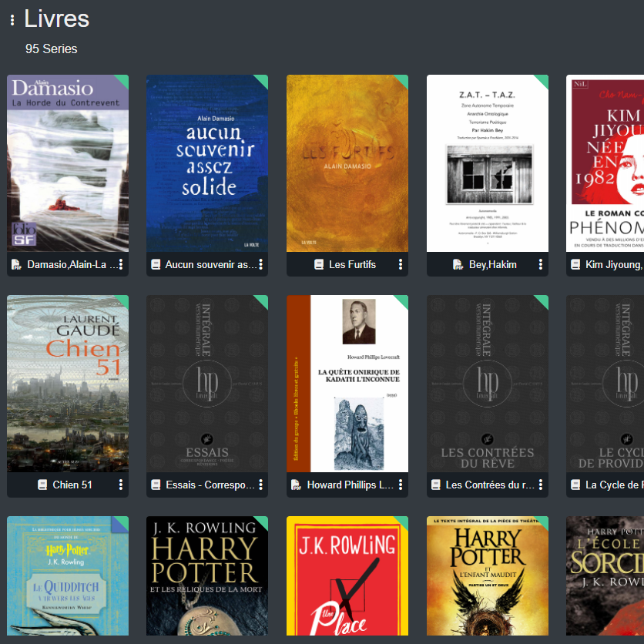Open the Kadath l'inconnue Lovecraft cover

[347, 384]
